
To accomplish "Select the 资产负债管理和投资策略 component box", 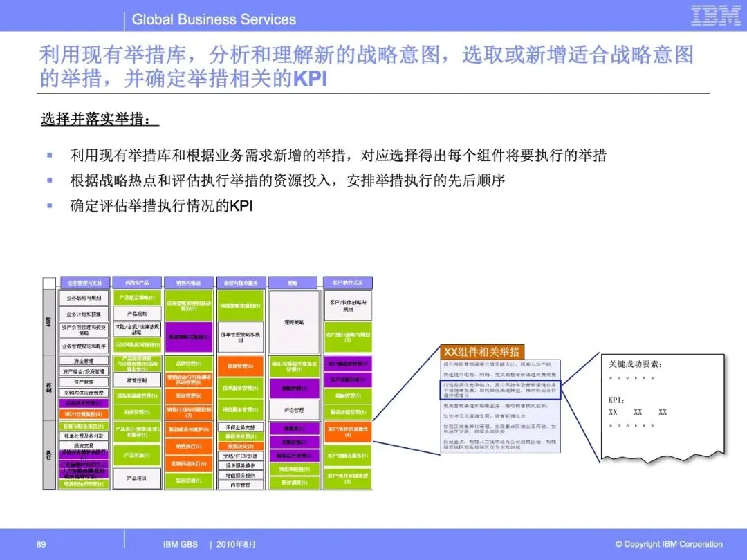I will point(84,330).
